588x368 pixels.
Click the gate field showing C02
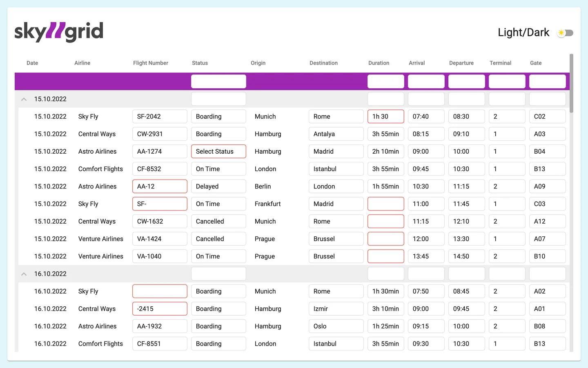coord(547,117)
